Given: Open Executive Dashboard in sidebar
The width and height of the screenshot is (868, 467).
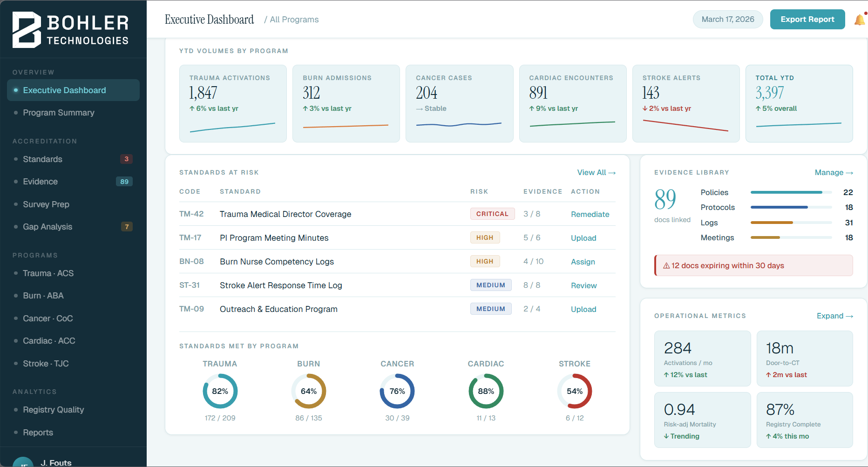Looking at the screenshot, I should 73,90.
